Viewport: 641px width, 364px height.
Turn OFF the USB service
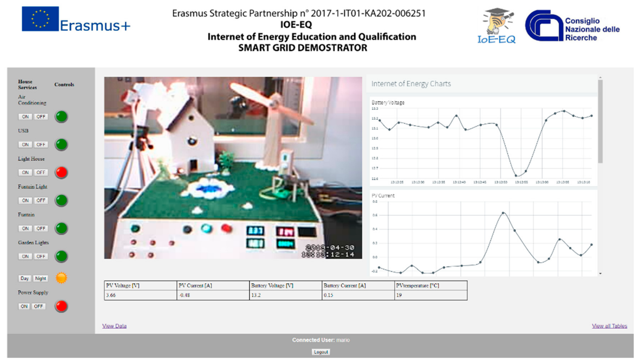point(41,145)
